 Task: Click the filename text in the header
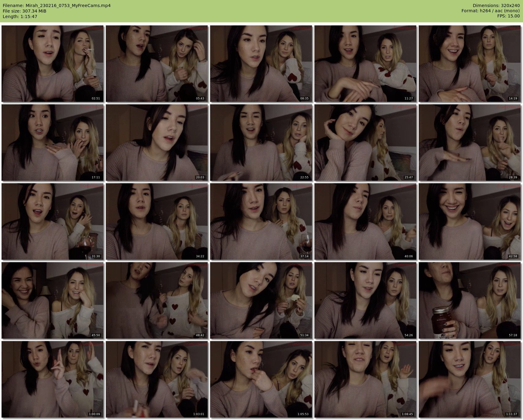[57, 6]
